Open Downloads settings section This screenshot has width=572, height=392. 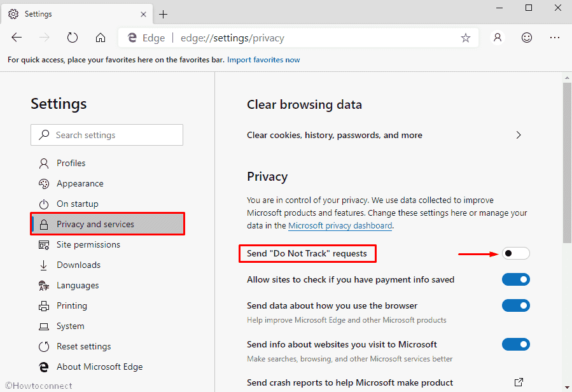click(x=78, y=265)
